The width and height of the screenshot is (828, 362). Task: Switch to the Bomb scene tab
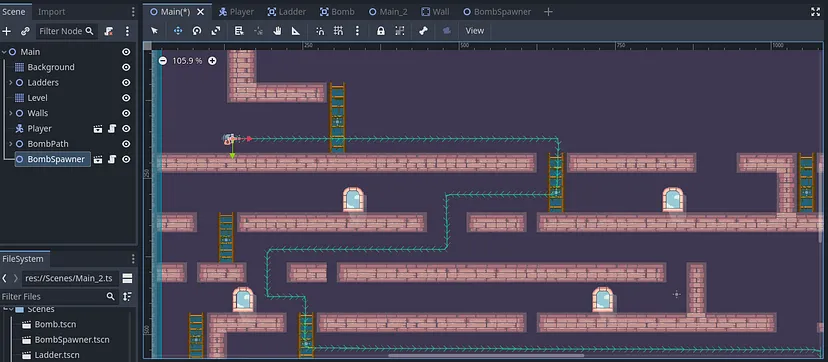[x=337, y=12]
